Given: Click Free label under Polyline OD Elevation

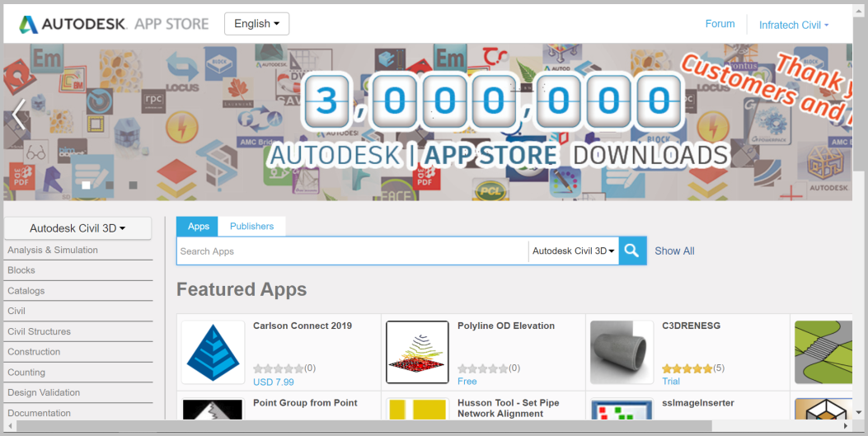Looking at the screenshot, I should pos(467,382).
